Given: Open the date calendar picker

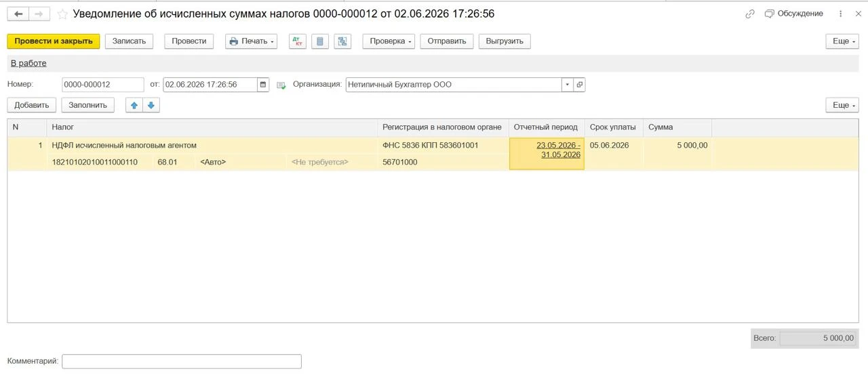Looking at the screenshot, I should click(263, 85).
